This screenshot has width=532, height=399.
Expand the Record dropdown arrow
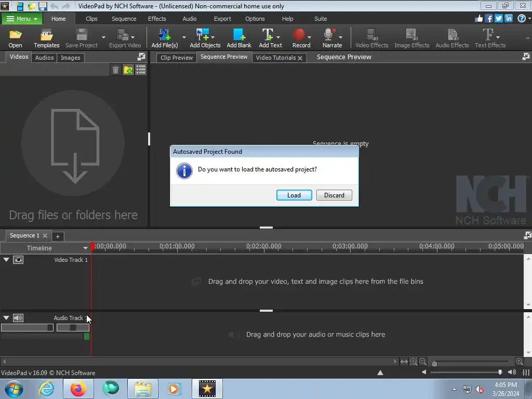(309, 37)
